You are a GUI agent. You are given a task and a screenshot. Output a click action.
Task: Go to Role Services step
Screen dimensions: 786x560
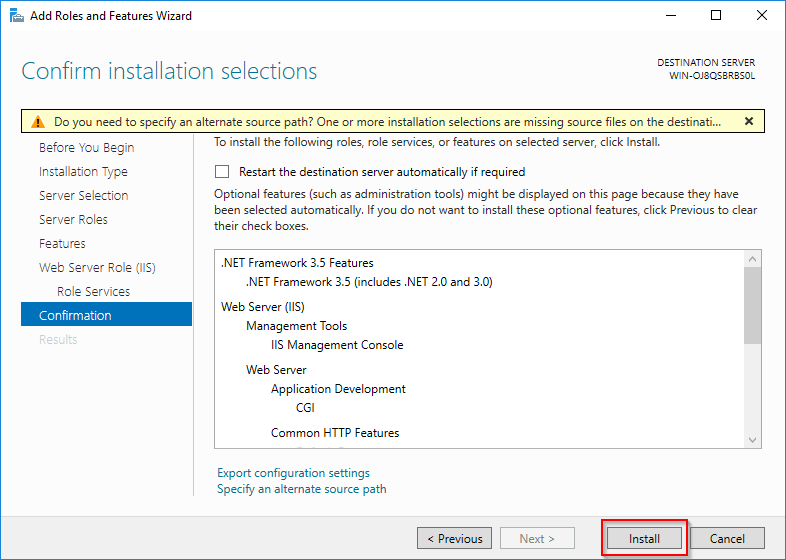click(x=93, y=292)
